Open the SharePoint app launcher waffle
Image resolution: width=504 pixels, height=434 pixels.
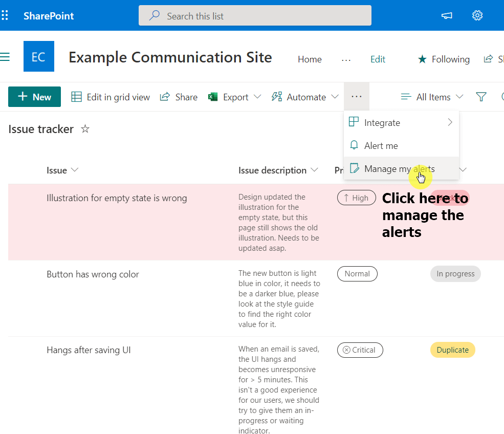[5, 15]
